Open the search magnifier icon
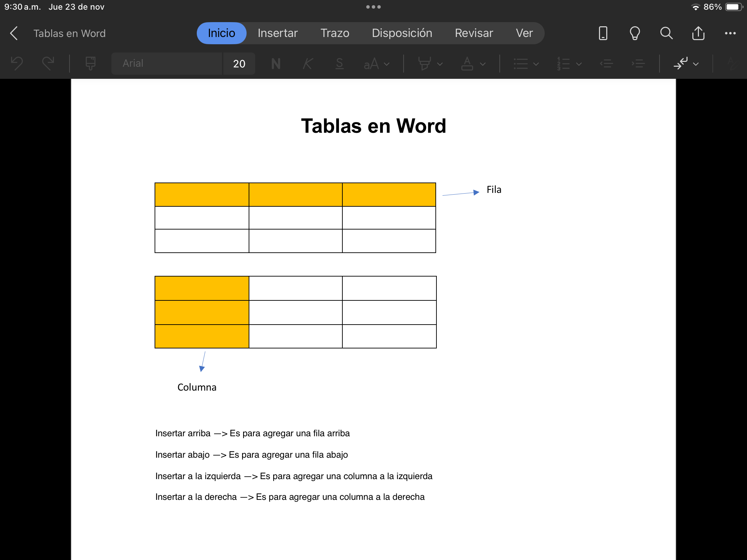This screenshot has height=560, width=747. coord(666,33)
